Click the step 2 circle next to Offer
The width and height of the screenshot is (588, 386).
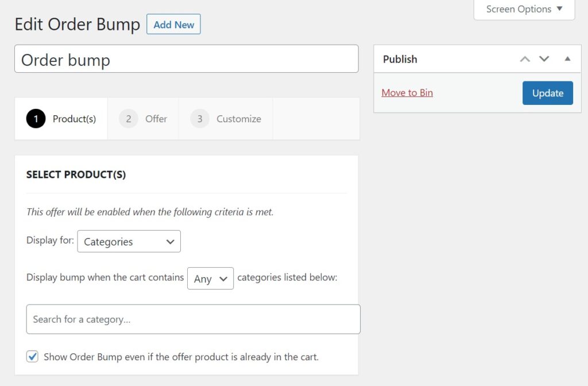(x=128, y=119)
